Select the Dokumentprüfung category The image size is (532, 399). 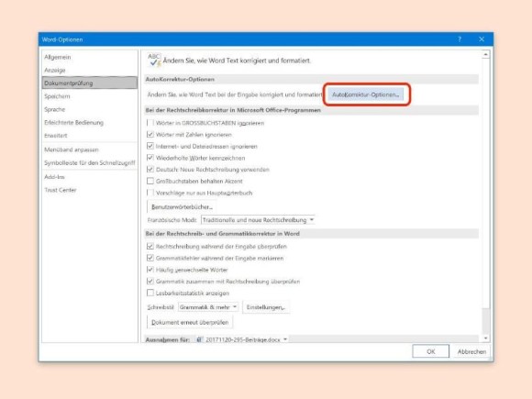click(90, 83)
